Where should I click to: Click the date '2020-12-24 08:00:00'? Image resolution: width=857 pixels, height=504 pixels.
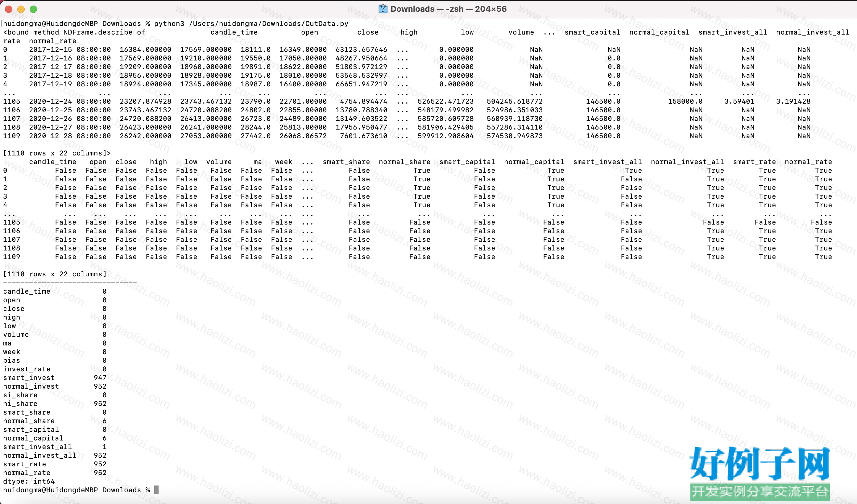click(70, 101)
